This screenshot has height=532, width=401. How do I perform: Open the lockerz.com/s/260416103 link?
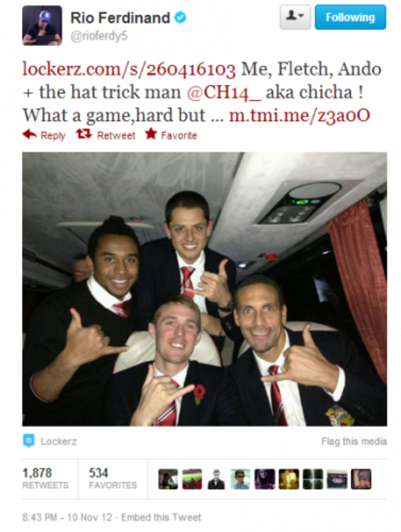pos(129,69)
